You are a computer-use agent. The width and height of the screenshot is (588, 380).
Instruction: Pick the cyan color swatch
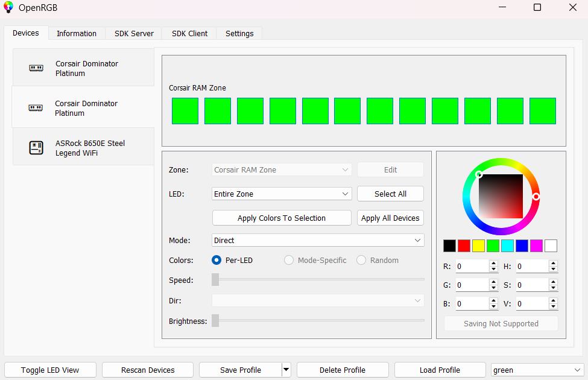pyautogui.click(x=507, y=245)
